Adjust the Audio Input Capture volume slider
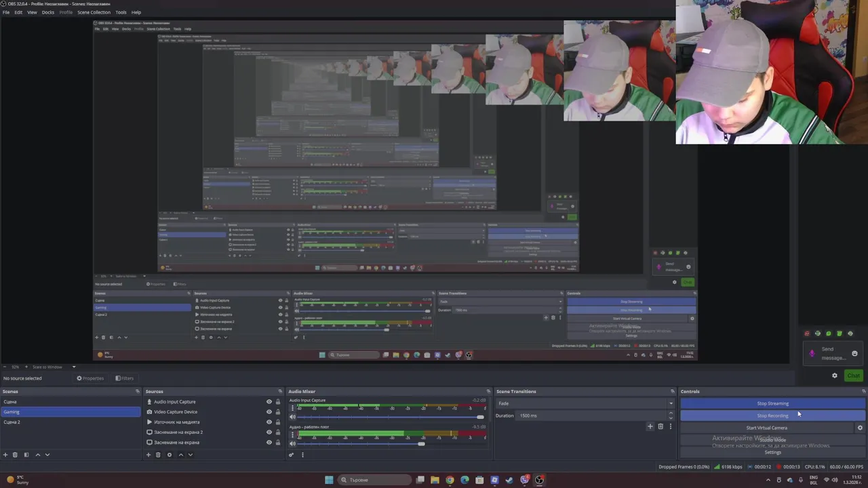 click(x=480, y=417)
